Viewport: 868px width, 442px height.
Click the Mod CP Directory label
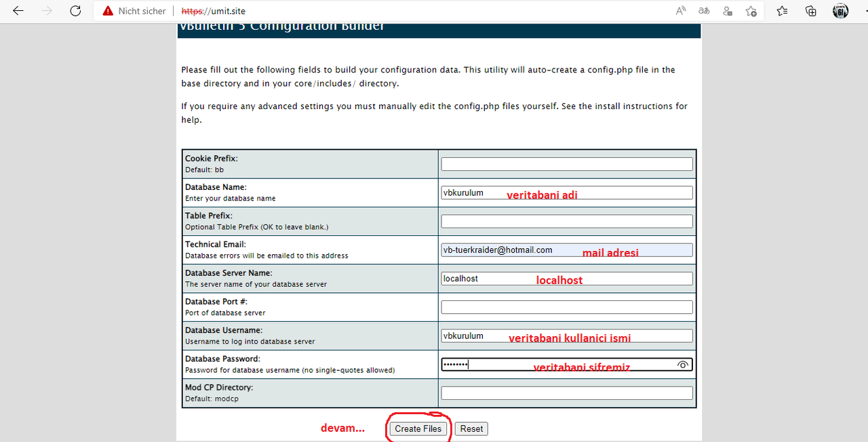coord(219,388)
